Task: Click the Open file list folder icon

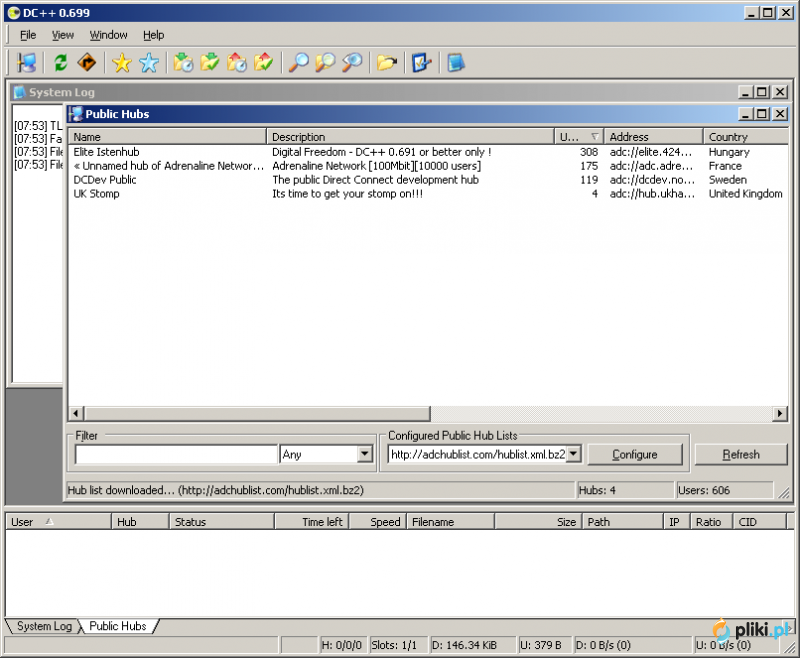Action: click(387, 63)
